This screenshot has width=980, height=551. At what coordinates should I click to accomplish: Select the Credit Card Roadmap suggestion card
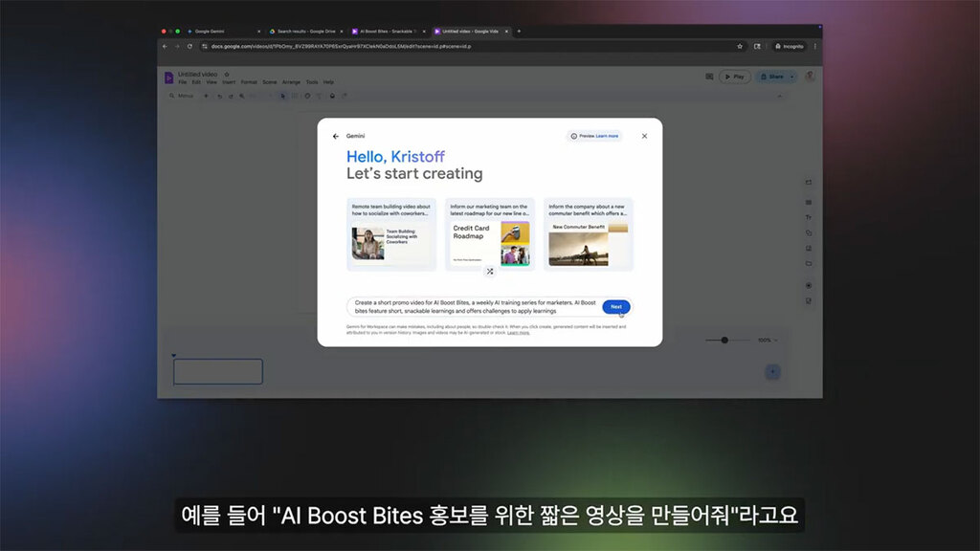click(490, 234)
